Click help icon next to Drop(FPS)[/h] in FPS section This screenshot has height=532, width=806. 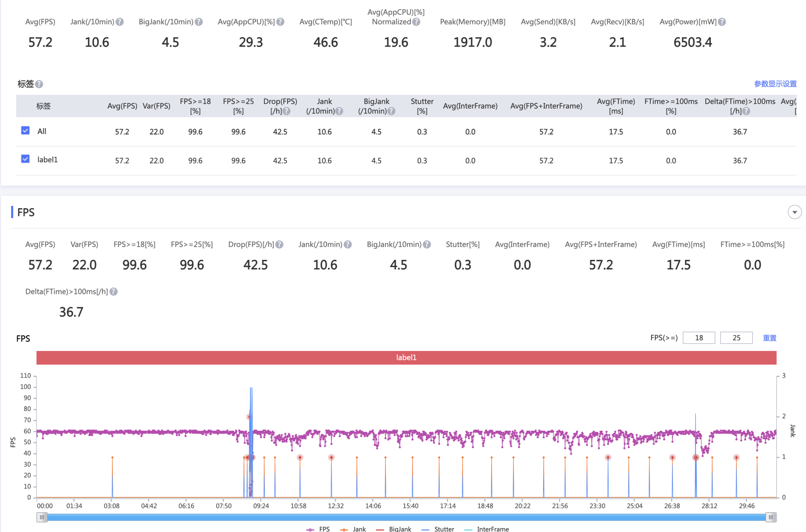[280, 244]
